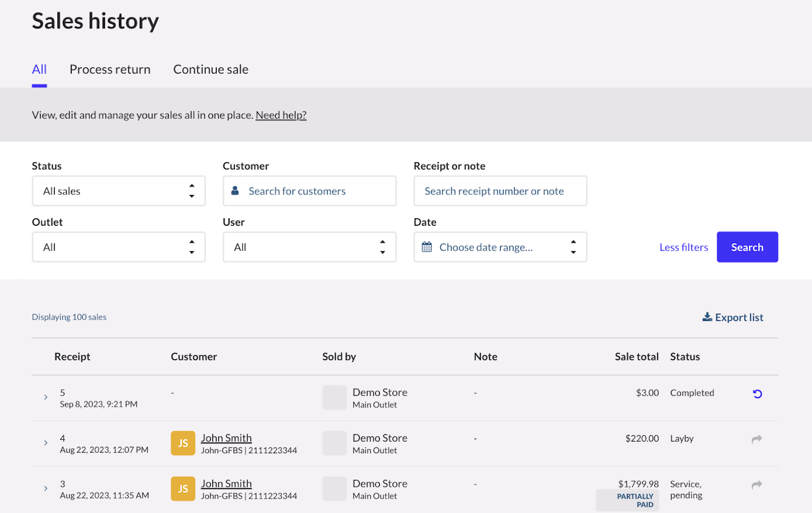Viewport: 812px width, 513px height.
Task: Open the Status dropdown showing All sales
Action: click(118, 191)
